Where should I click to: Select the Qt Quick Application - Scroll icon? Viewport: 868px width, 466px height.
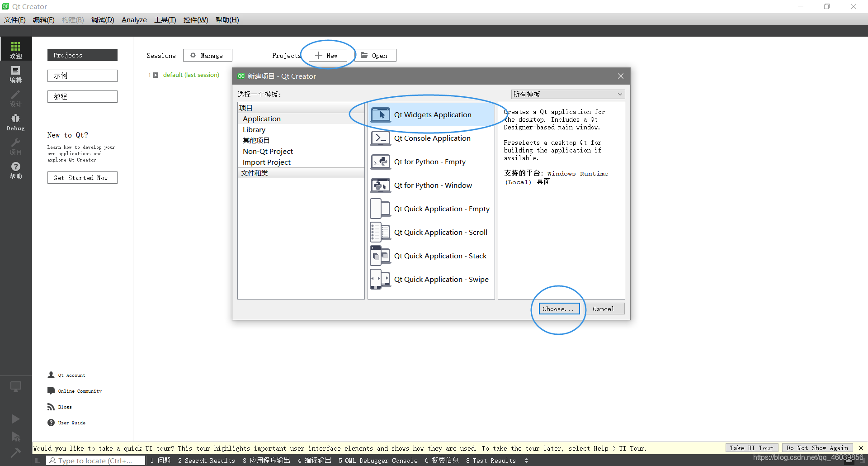(381, 233)
